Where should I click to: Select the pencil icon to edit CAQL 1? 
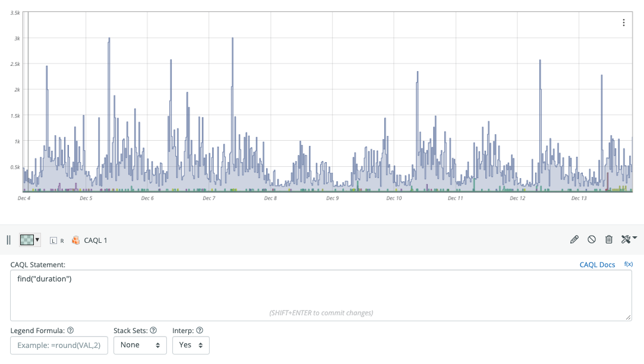pyautogui.click(x=574, y=239)
